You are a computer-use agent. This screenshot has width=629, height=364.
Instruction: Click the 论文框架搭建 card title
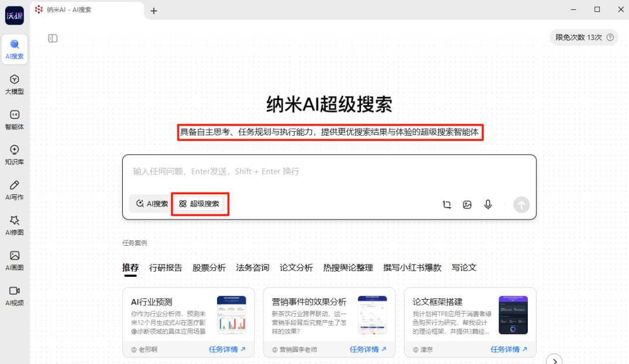coord(437,302)
